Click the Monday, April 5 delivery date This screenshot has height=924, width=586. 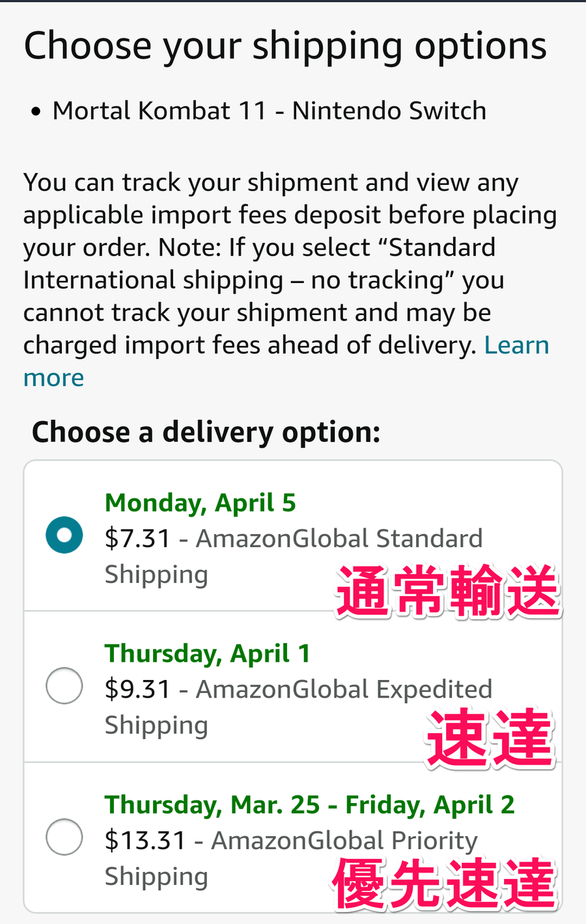(200, 502)
